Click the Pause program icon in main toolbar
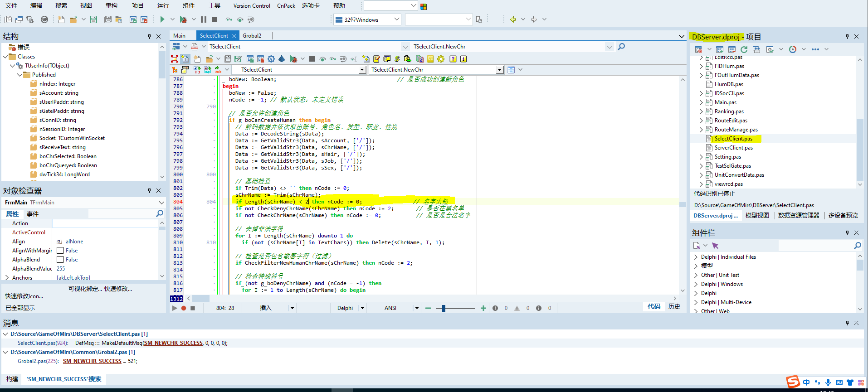Viewport: 868px width, 392px height. click(x=204, y=19)
